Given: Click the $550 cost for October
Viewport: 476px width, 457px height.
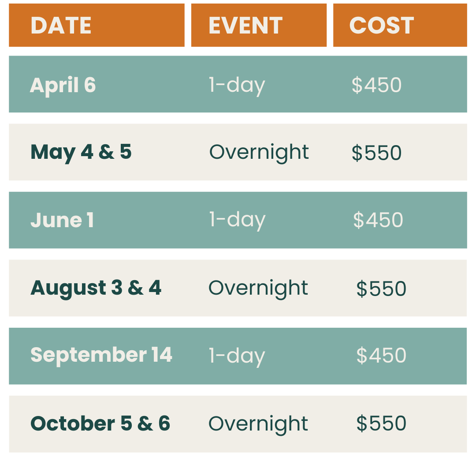Looking at the screenshot, I should (381, 423).
